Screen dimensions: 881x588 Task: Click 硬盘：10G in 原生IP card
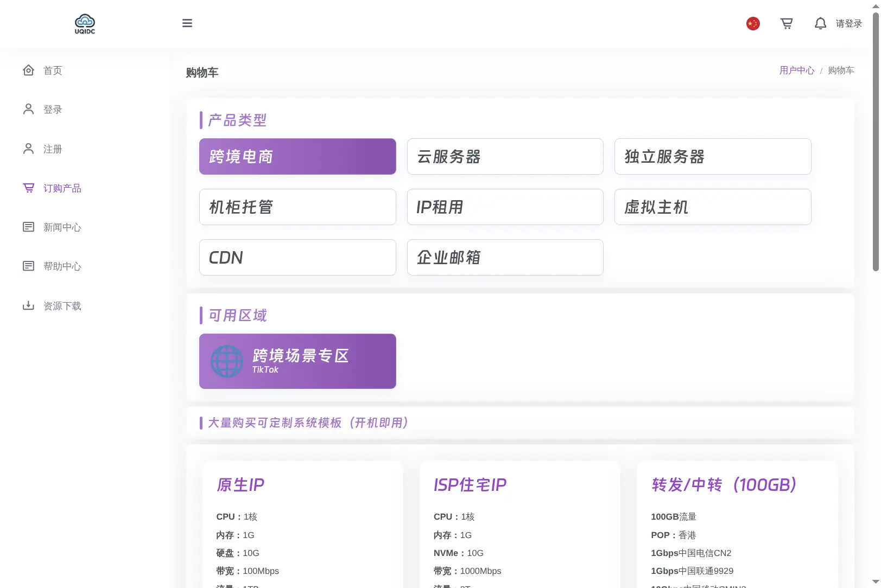(x=238, y=553)
